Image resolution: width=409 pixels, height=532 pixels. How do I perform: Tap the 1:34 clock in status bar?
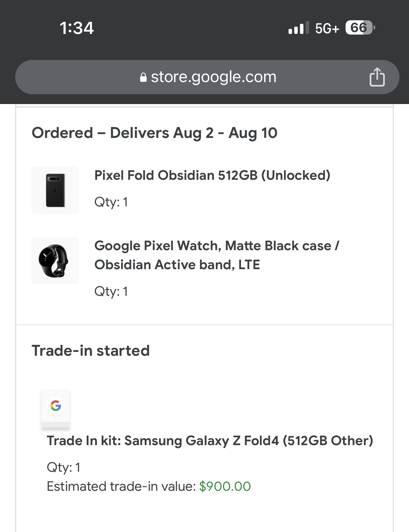click(x=77, y=28)
